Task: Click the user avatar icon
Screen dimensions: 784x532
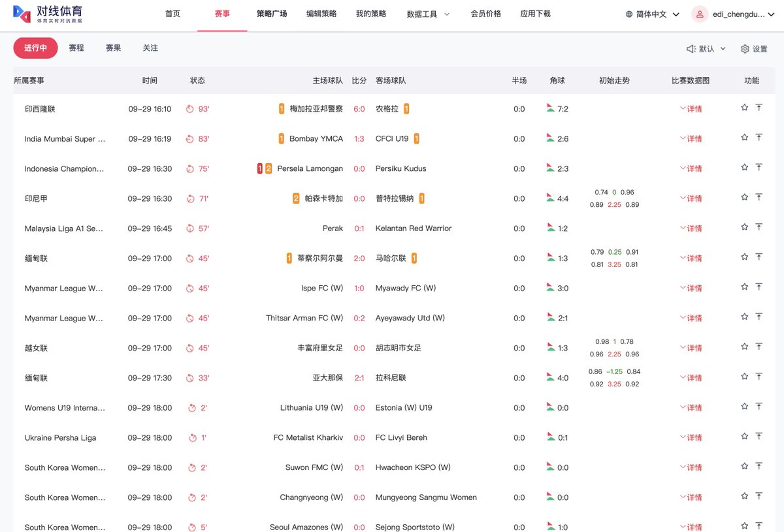Action: (700, 14)
